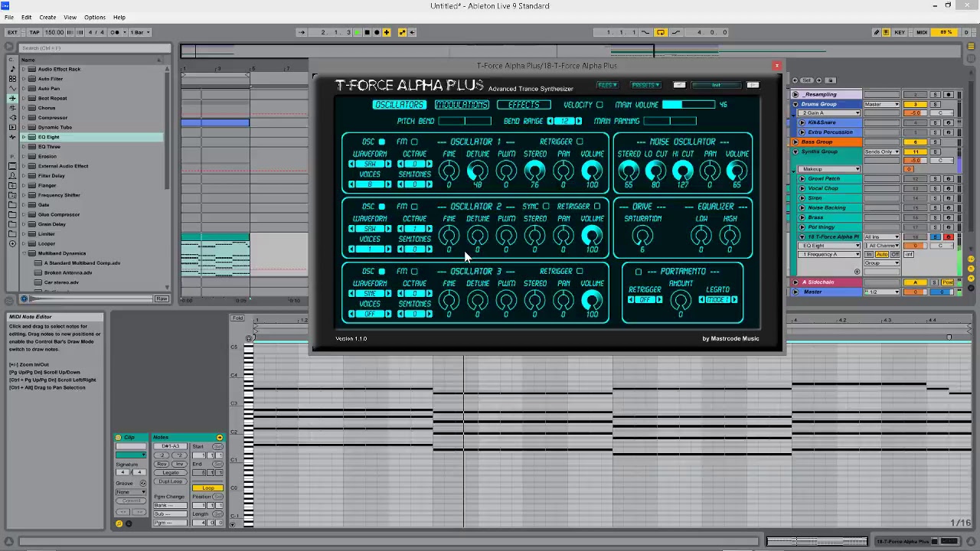This screenshot has width=980, height=551.
Task: Open the Drums Group Master output dropdown
Action: pyautogui.click(x=881, y=104)
